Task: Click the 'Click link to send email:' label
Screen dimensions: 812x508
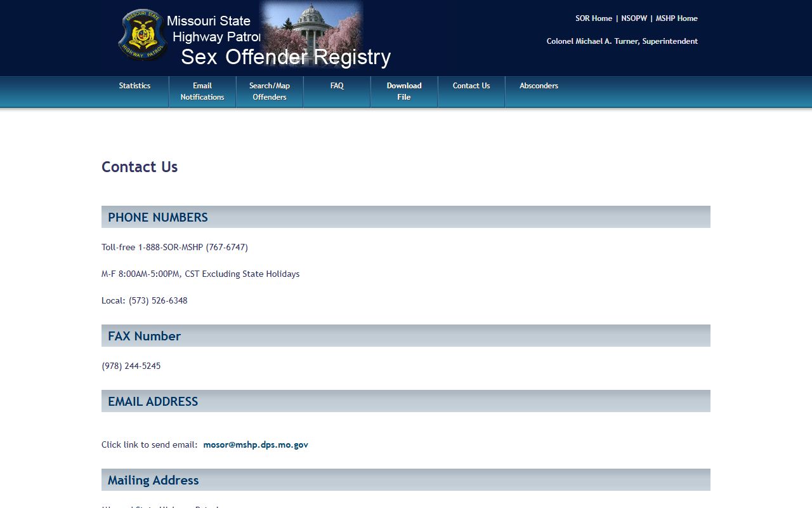Action: (x=150, y=444)
